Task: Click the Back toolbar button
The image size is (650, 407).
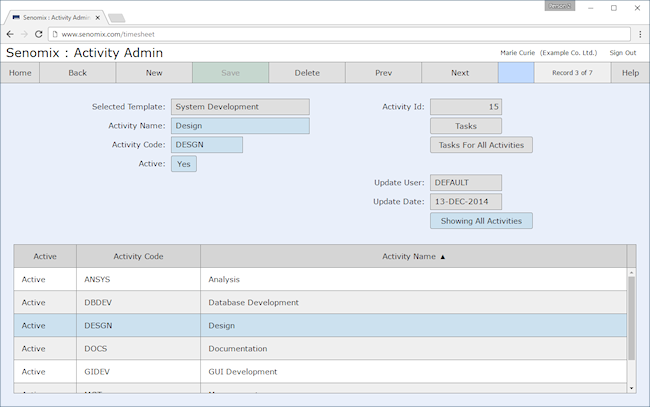Action: coord(78,73)
